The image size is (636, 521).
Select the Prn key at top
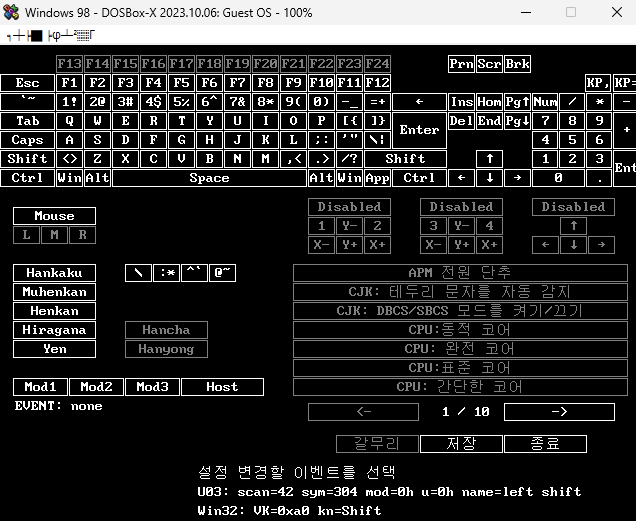pos(461,64)
